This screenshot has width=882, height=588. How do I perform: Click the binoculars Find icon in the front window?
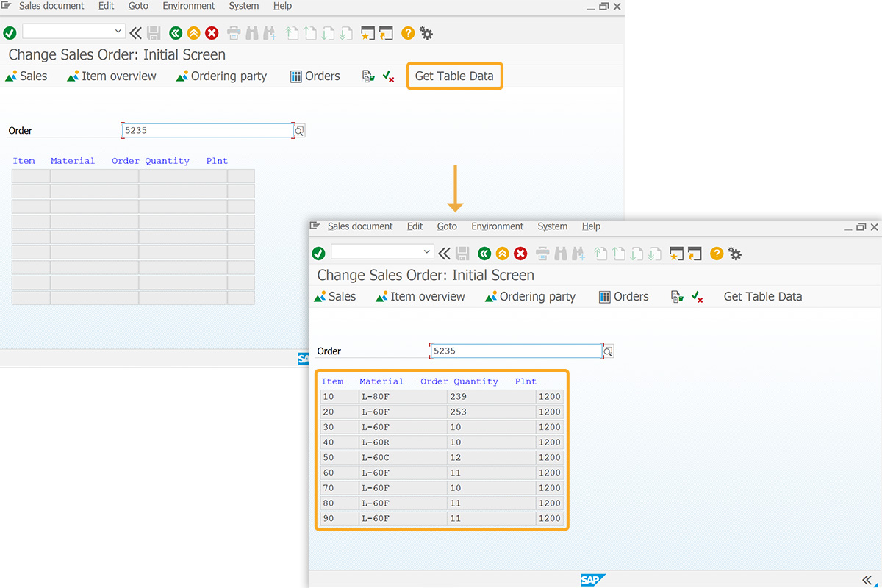560,253
